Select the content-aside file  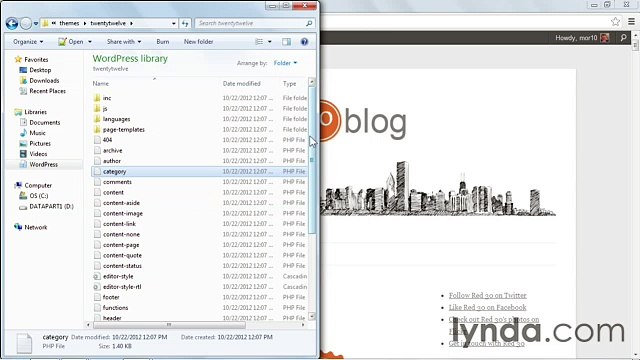click(x=121, y=203)
